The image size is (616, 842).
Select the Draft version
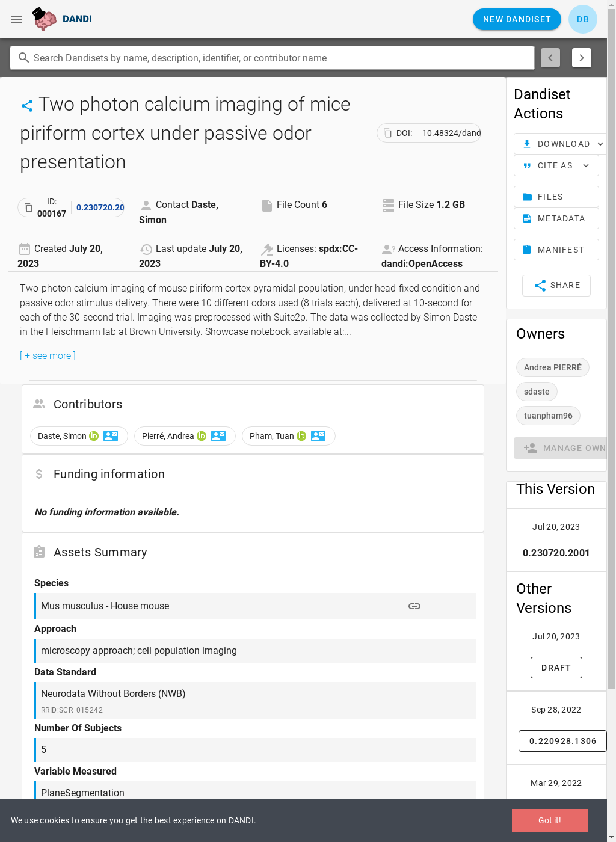pyautogui.click(x=556, y=668)
